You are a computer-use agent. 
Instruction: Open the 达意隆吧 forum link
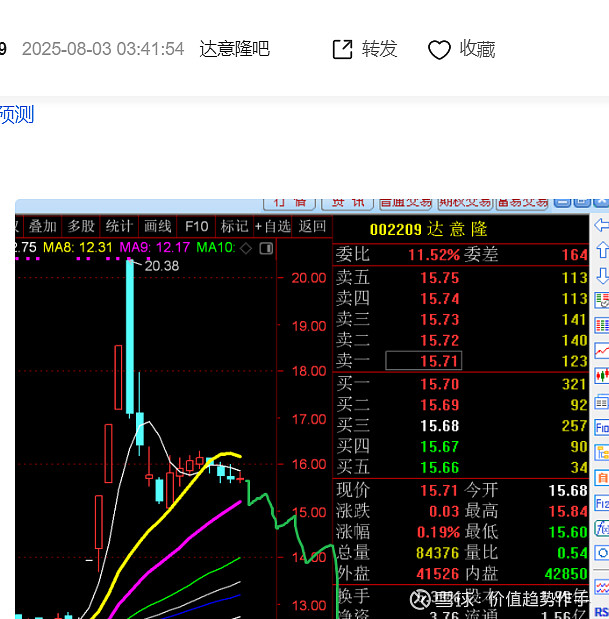[234, 49]
